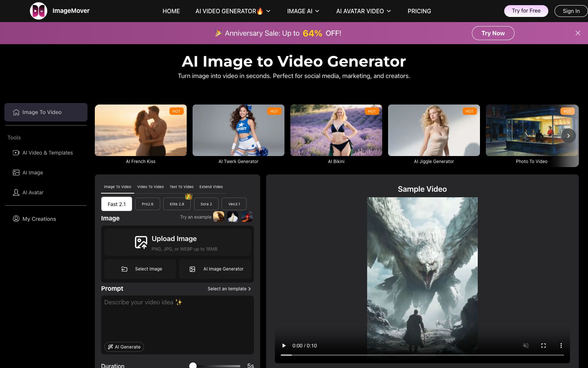This screenshot has width=588, height=368.
Task: Seek on the sample video progress bar
Action: pos(422,355)
